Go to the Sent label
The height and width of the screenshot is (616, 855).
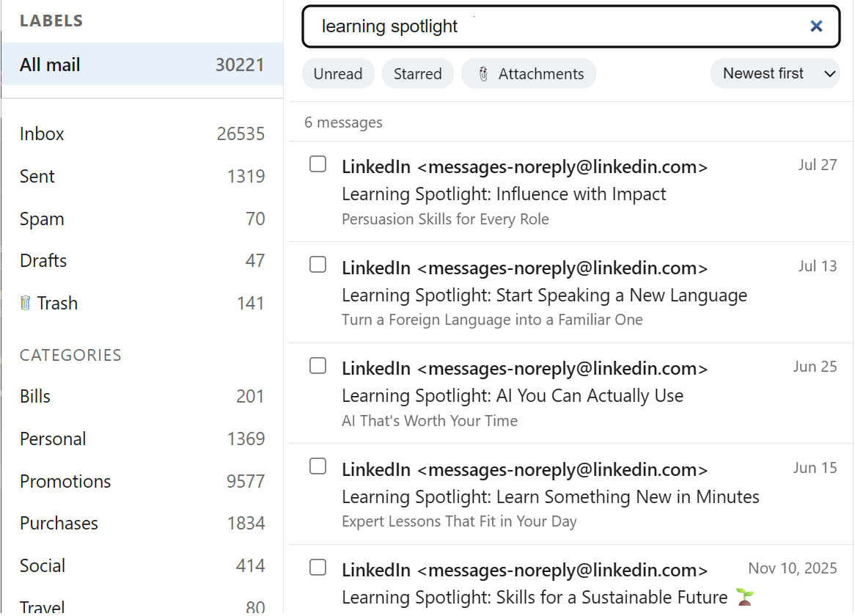(142, 176)
